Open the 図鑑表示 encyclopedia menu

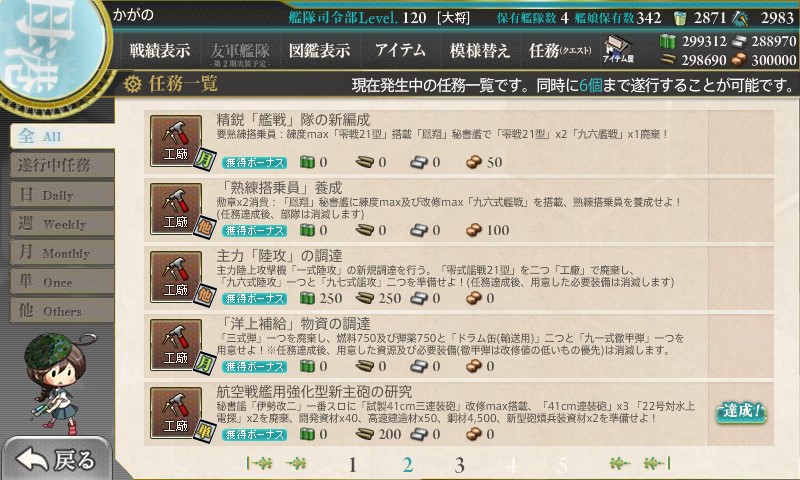pyautogui.click(x=319, y=50)
